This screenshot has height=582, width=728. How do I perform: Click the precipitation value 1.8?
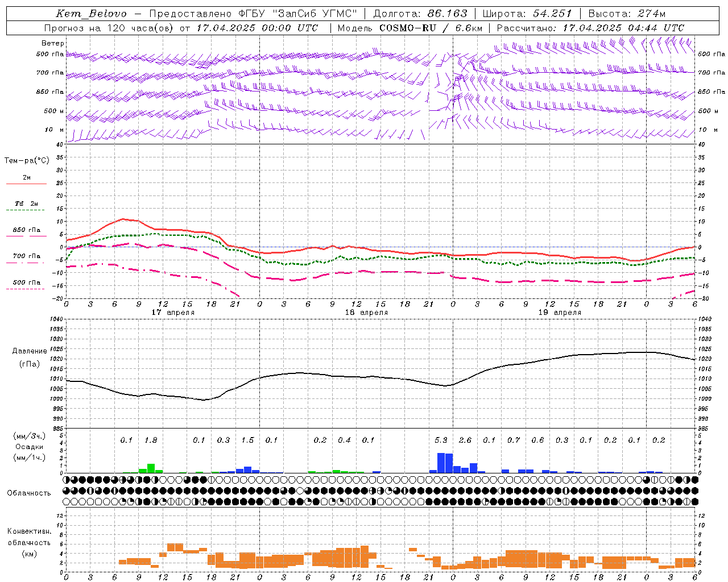[x=151, y=440]
